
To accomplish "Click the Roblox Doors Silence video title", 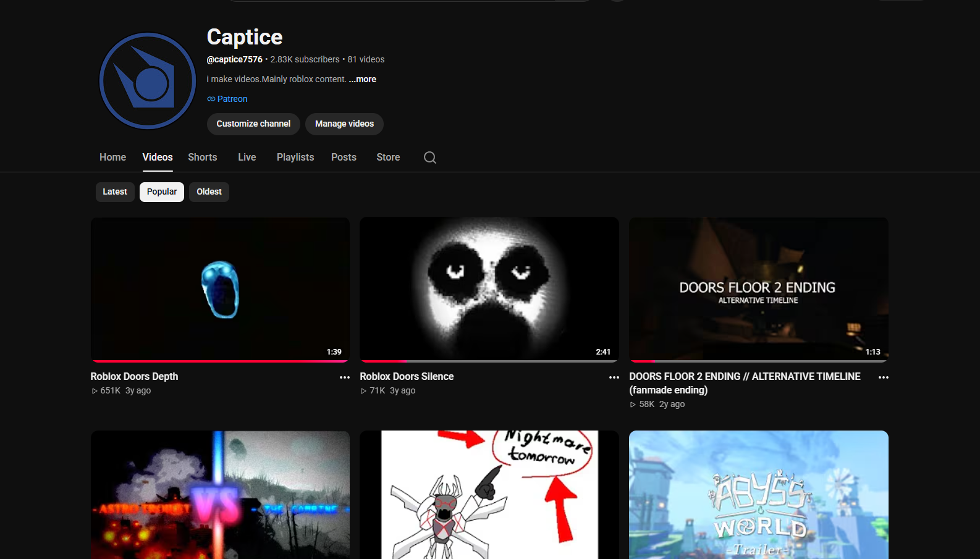I will (407, 377).
